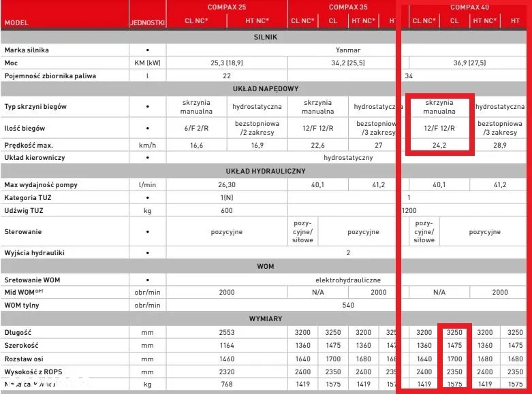The height and width of the screenshot is (394, 532).
Task: Select the Moc row label
Action: [x=11, y=63]
